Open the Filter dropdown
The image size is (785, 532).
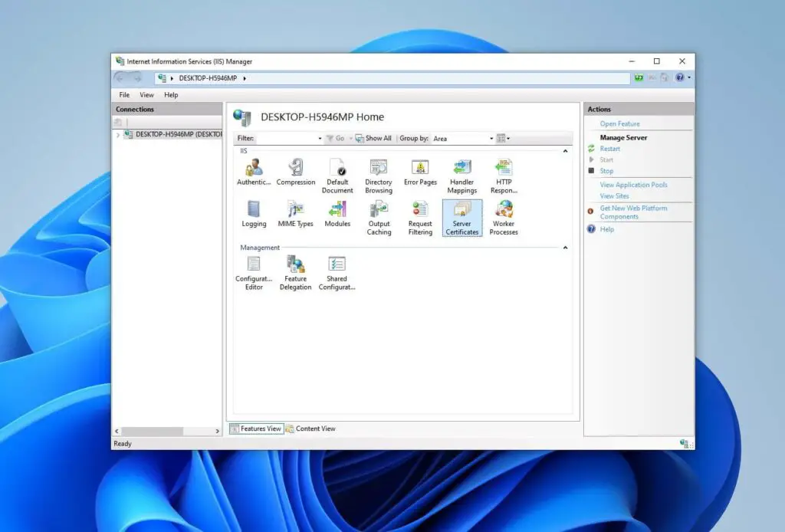pyautogui.click(x=322, y=138)
